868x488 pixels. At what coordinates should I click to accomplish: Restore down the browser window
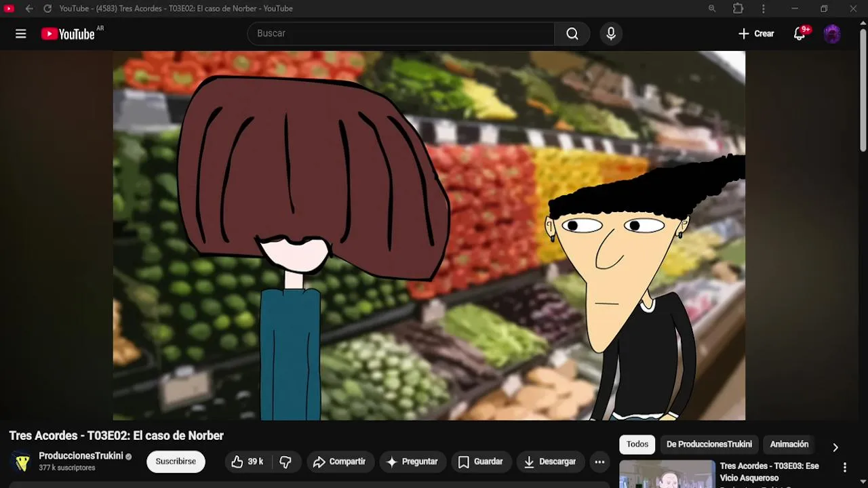[x=824, y=9]
